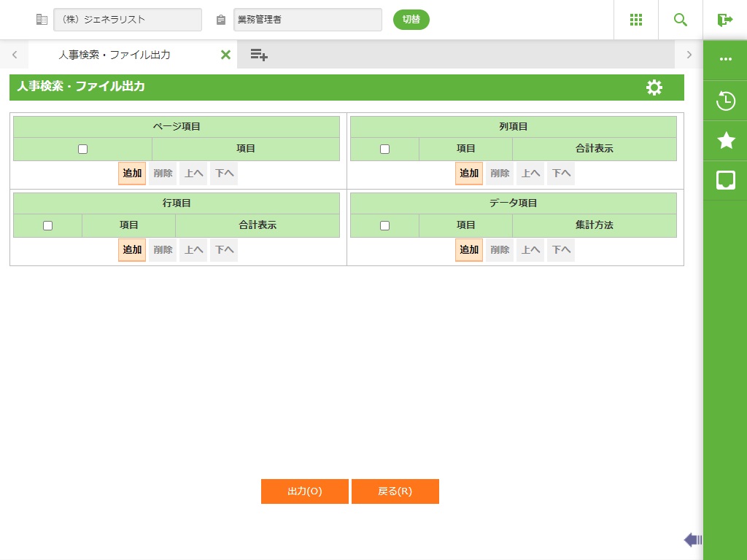Click the 戻る(R) button
Viewport: 747px width, 560px height.
(395, 491)
